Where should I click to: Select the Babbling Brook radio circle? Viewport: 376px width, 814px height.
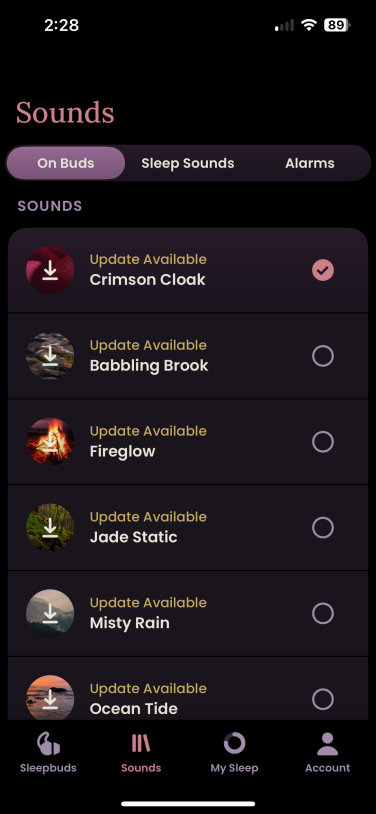tap(323, 356)
